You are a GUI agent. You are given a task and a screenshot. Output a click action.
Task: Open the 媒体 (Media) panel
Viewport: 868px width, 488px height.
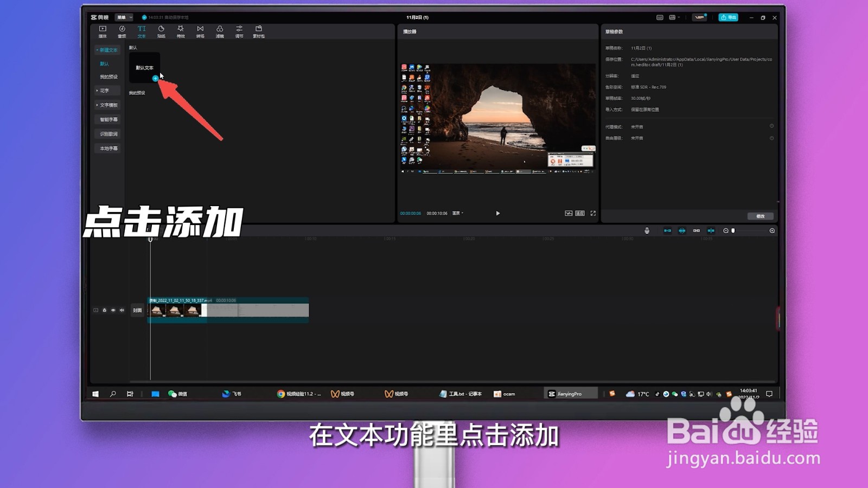[x=102, y=31]
